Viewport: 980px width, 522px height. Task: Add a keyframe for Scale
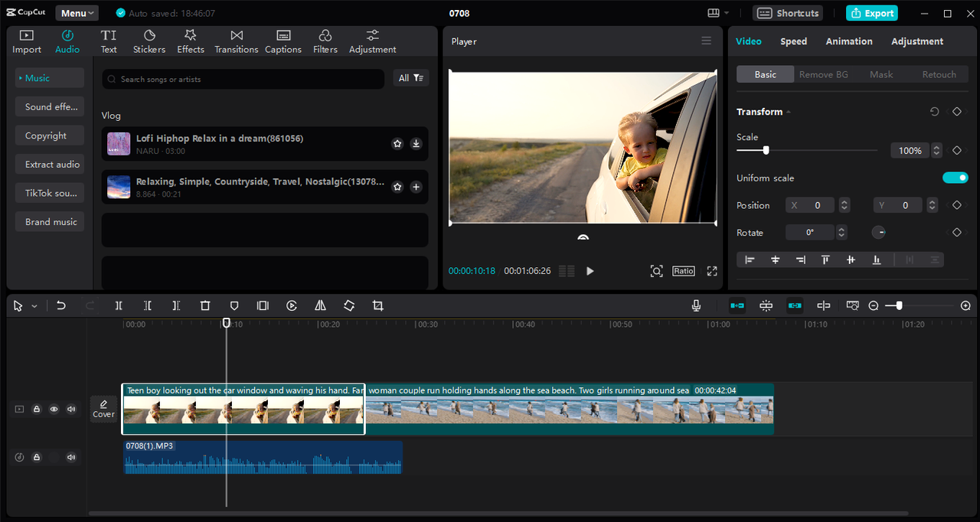(x=956, y=151)
